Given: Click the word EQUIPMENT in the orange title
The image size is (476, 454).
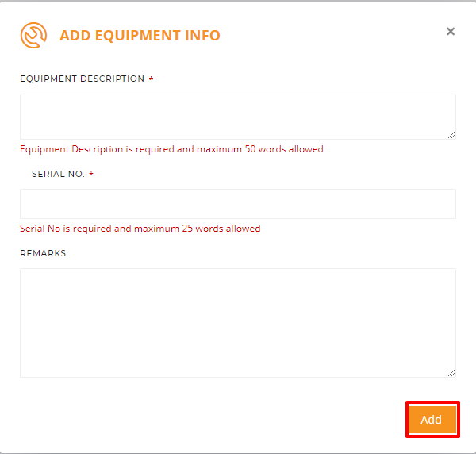Looking at the screenshot, I should [138, 36].
